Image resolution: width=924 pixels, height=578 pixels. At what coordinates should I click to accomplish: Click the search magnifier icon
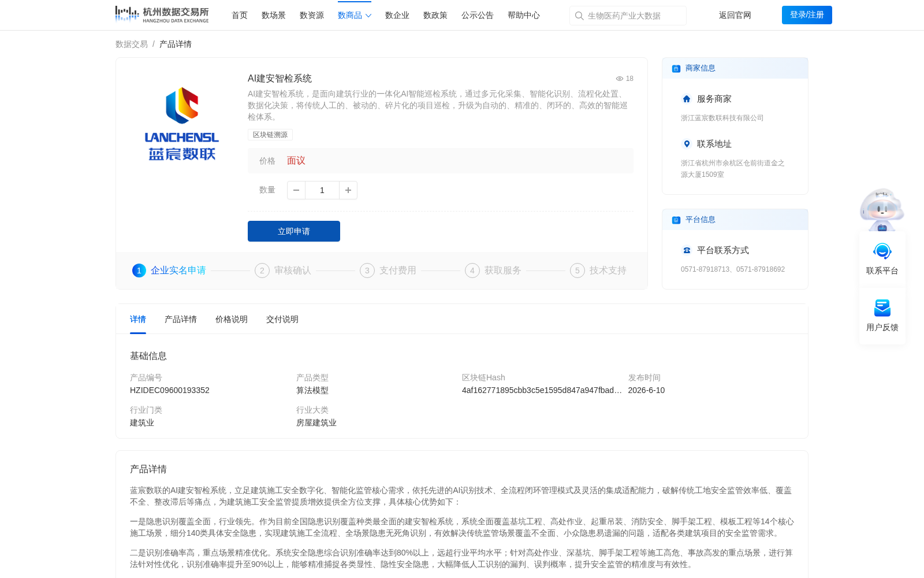click(579, 16)
